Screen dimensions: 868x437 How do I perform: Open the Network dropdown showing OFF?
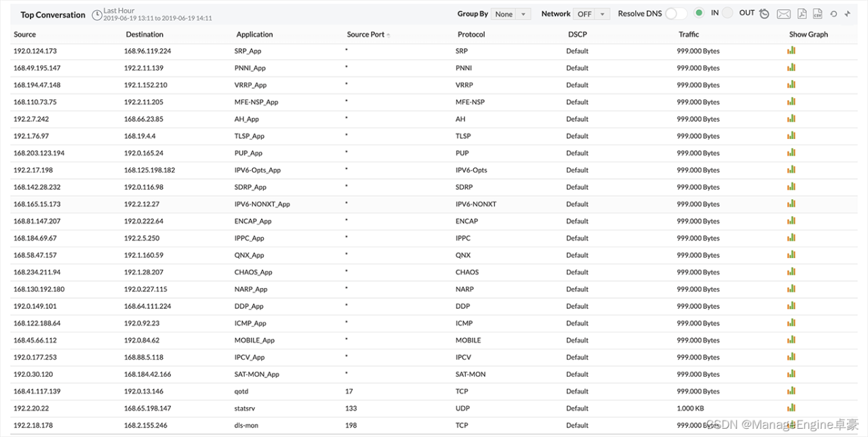pos(591,14)
